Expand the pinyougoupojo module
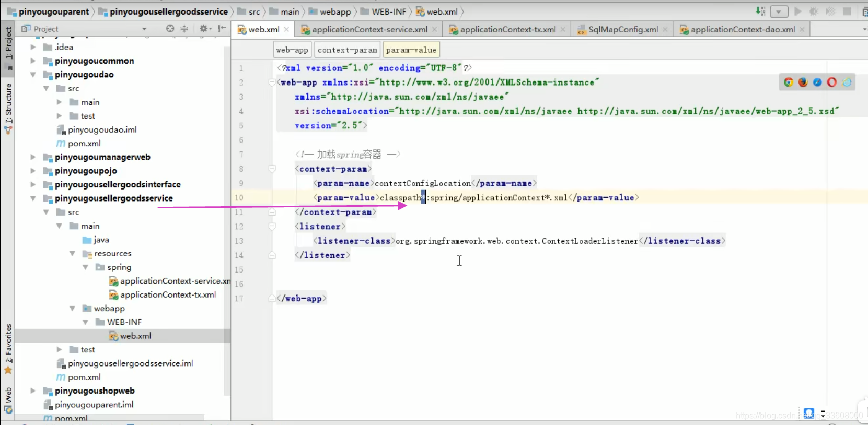Viewport: 868px width, 425px height. click(33, 171)
